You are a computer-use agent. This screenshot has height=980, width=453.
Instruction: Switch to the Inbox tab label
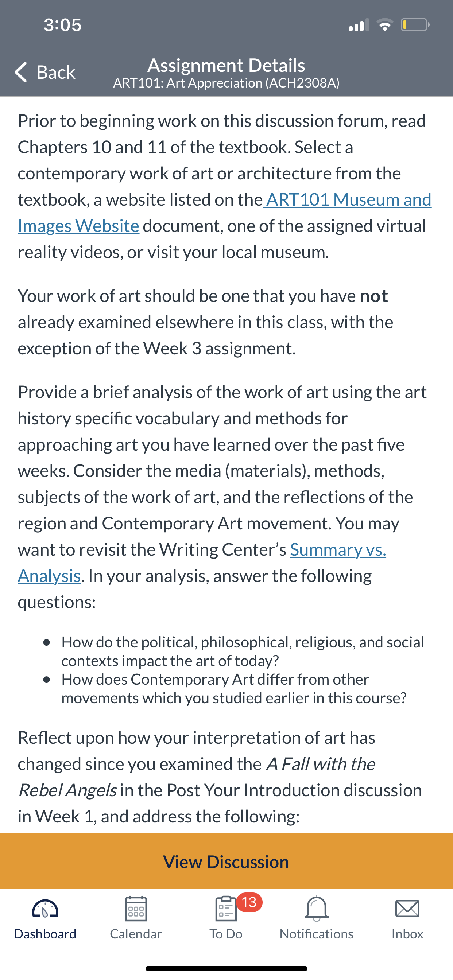coord(407,934)
